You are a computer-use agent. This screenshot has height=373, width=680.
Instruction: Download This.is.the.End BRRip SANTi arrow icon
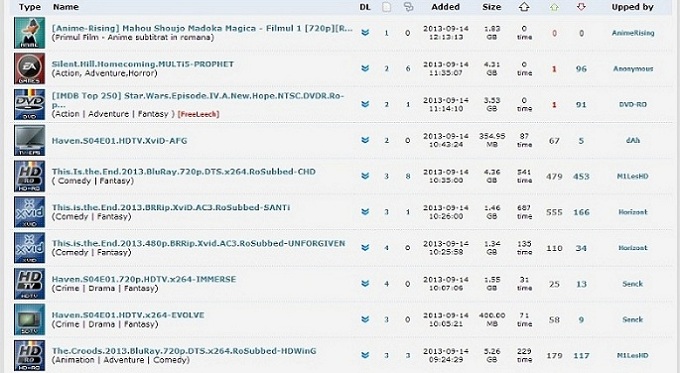(365, 212)
